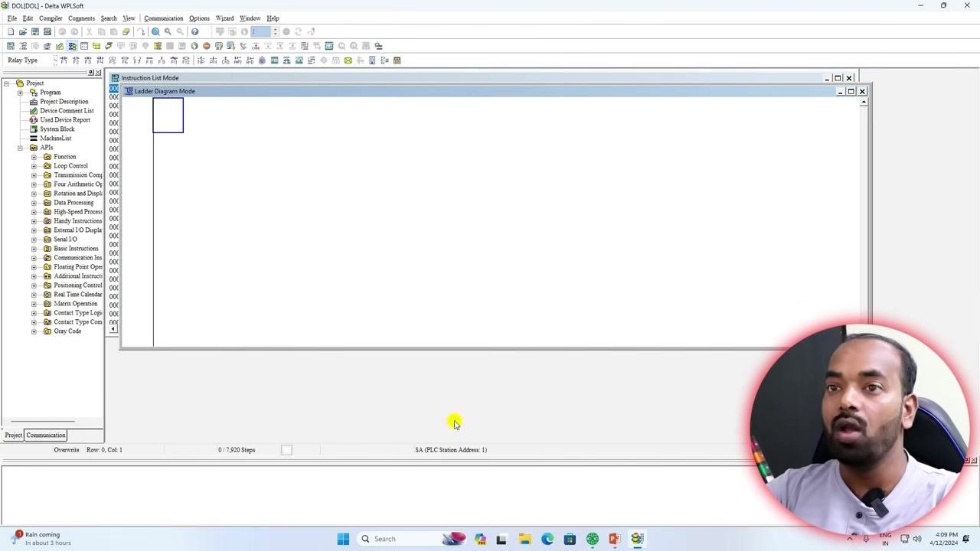Click the WPLSoft icon in taskbar

point(637,539)
